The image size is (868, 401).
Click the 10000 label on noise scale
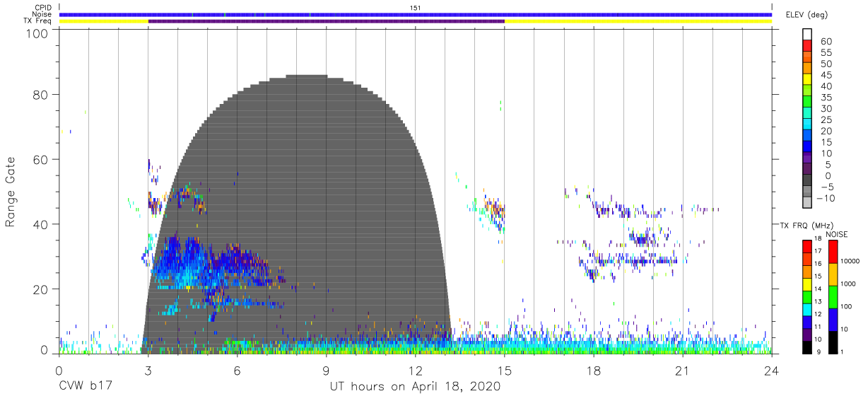(849, 261)
